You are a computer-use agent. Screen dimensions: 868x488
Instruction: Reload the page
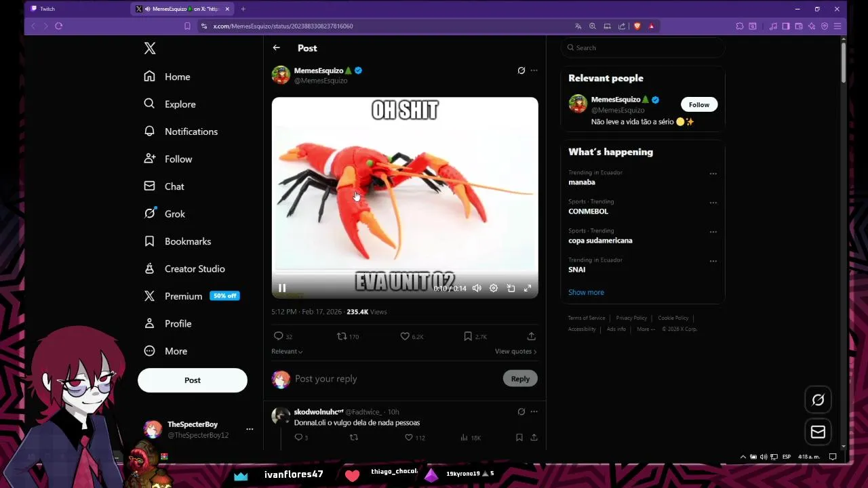pyautogui.click(x=59, y=26)
